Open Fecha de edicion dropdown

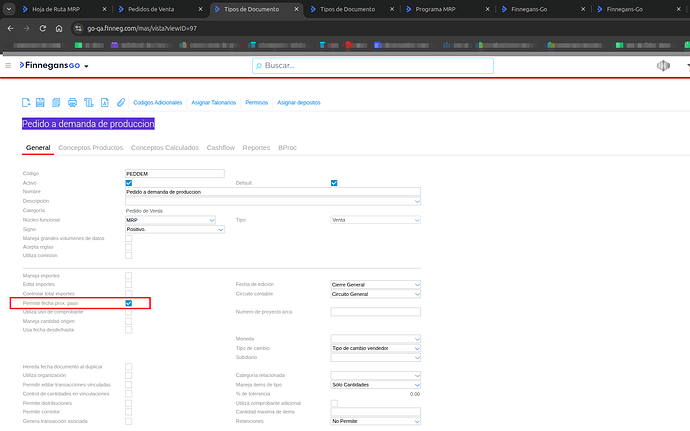tap(375, 284)
